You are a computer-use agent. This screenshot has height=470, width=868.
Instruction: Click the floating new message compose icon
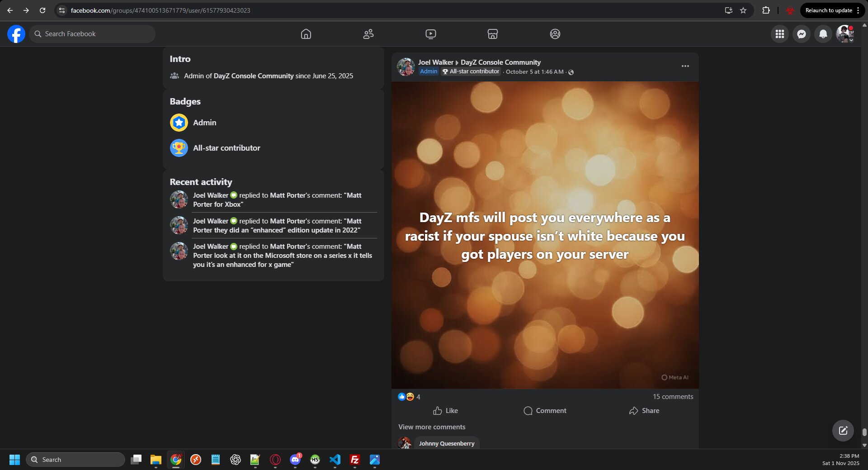[x=843, y=431]
